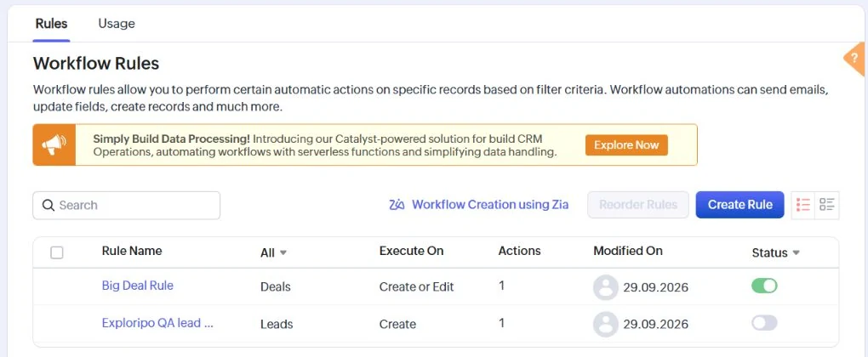Click the Workflow Rules heading
This screenshot has width=868, height=357.
click(x=96, y=64)
